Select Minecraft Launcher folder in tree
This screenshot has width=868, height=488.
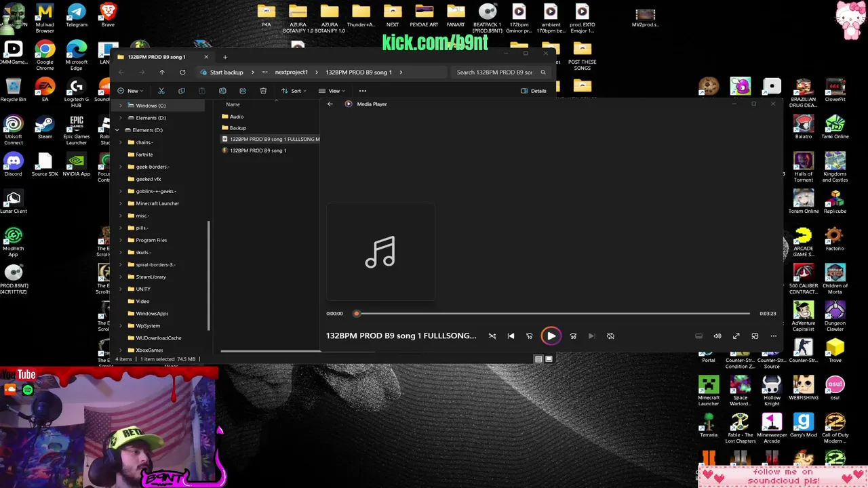[157, 203]
